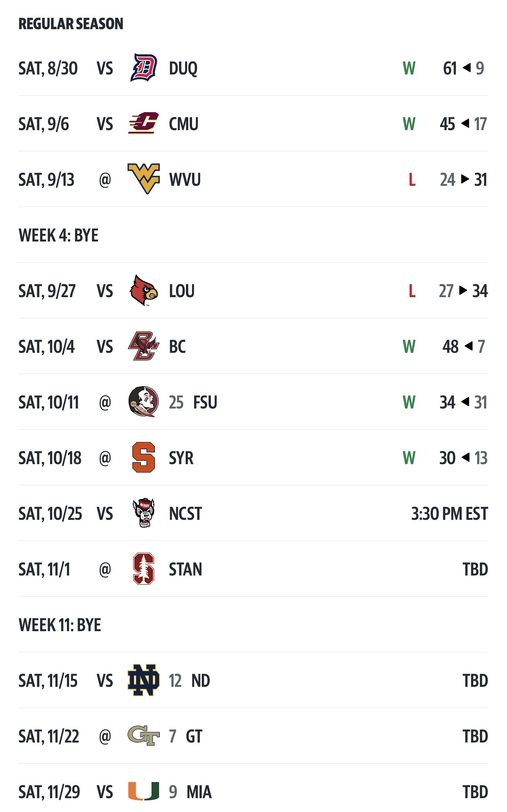Image resolution: width=507 pixels, height=812 pixels.
Task: Click the SAT, 10/4 date text
Action: 46,347
